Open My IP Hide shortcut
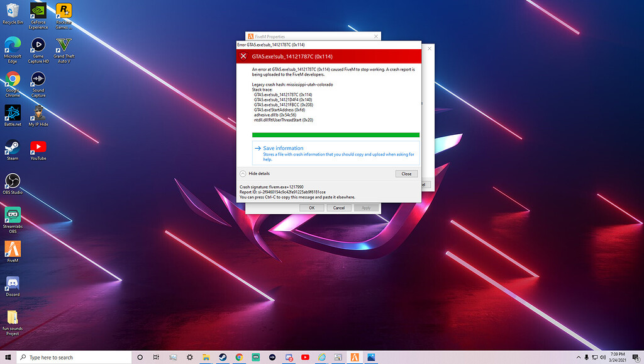 pyautogui.click(x=38, y=116)
